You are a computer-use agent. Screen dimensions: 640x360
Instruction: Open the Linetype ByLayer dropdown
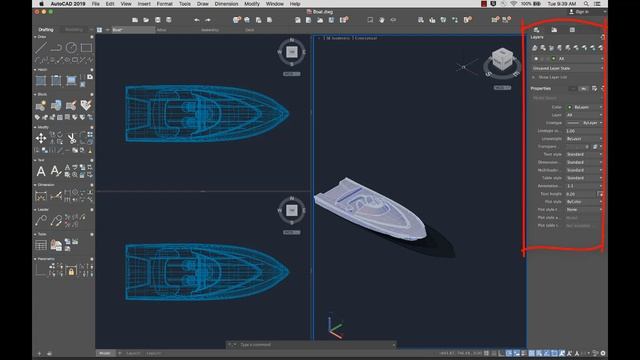[584, 123]
